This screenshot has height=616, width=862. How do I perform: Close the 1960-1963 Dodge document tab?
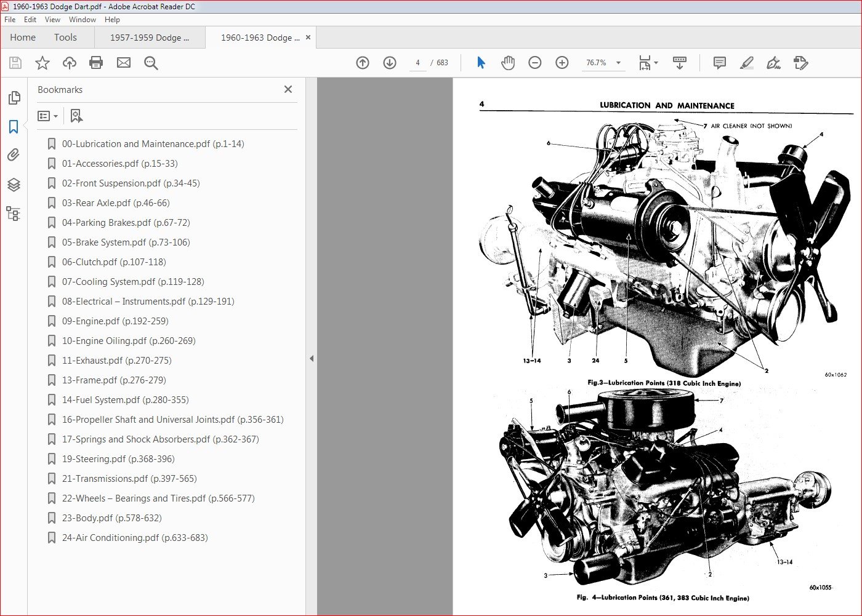[308, 38]
